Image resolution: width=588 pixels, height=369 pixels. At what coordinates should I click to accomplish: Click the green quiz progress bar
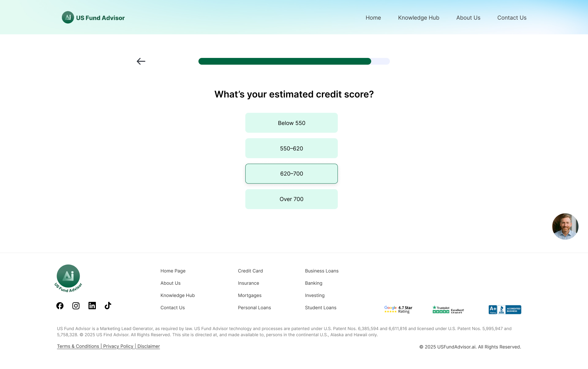(285, 61)
